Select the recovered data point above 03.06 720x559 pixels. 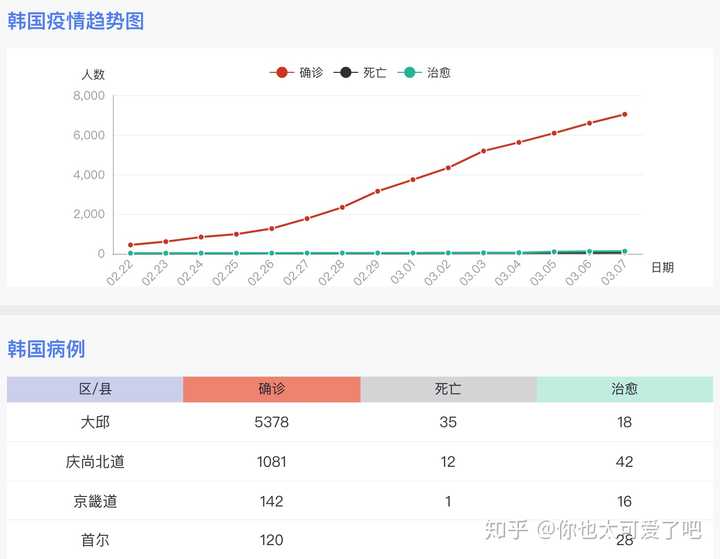pyautogui.click(x=590, y=251)
